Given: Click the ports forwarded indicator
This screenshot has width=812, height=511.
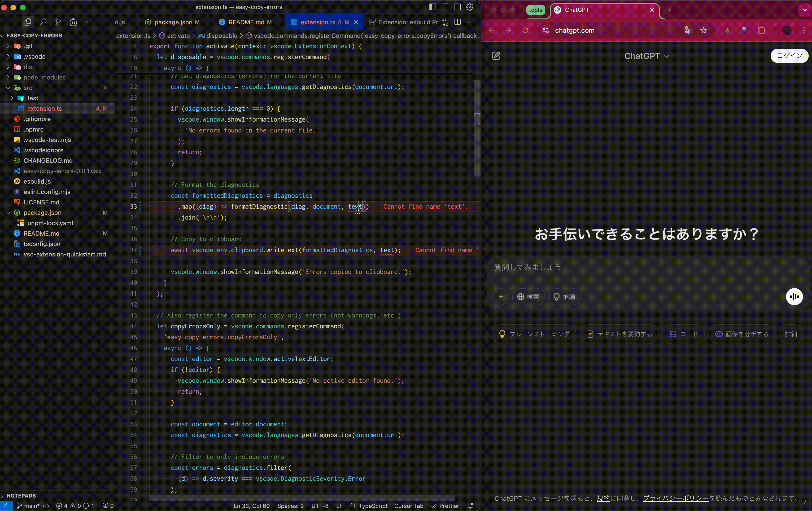Looking at the screenshot, I should click(x=108, y=506).
